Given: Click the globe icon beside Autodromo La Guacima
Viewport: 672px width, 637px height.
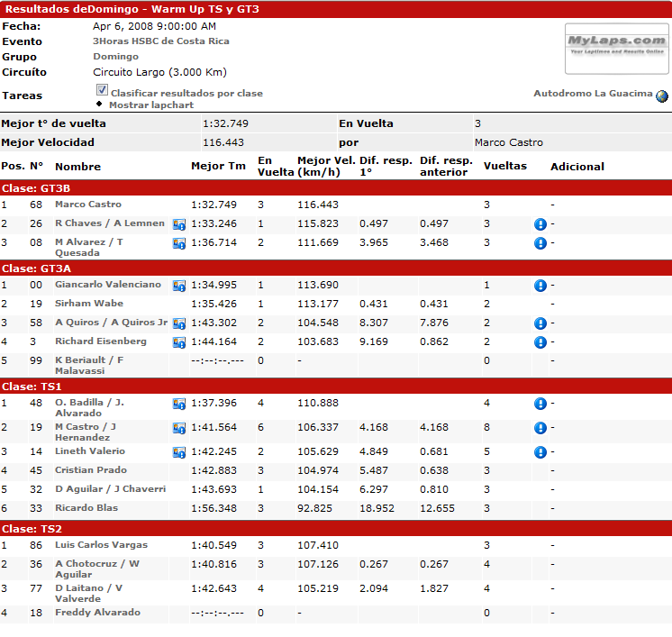Looking at the screenshot, I should [662, 96].
